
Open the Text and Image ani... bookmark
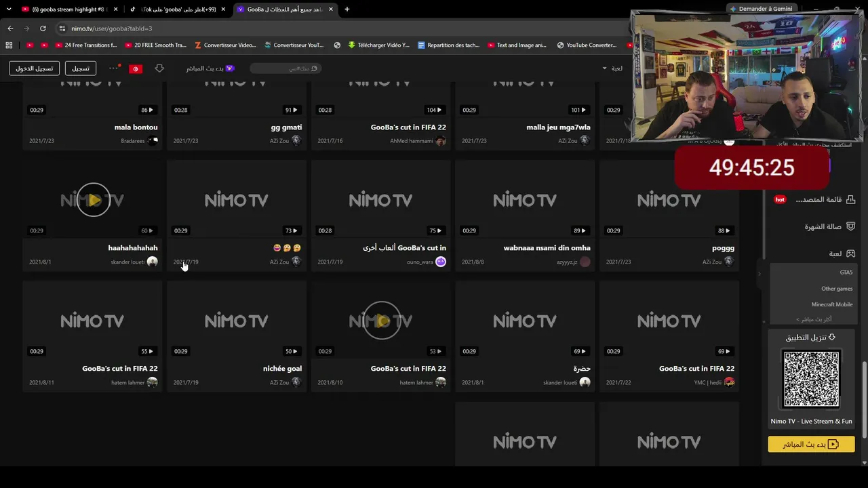(x=517, y=45)
